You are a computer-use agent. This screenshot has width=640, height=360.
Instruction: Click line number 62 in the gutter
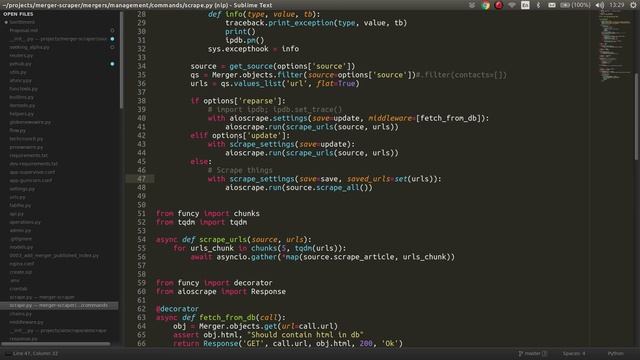pos(141,309)
